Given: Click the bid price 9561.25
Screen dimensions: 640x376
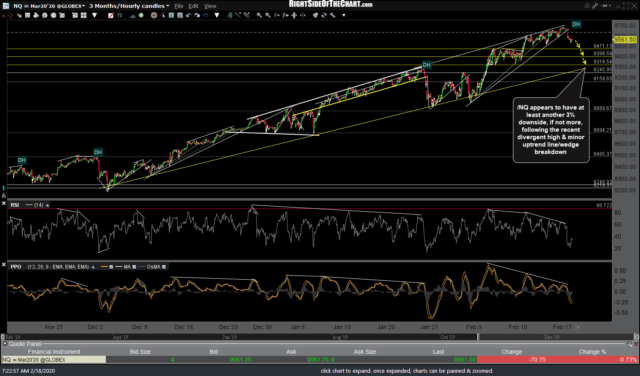Looking at the screenshot, I should tap(240, 360).
